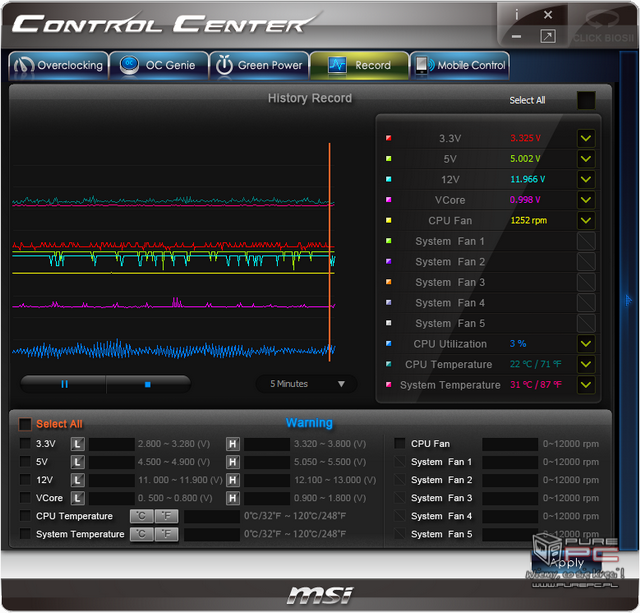Viewport: 640px width, 613px height.
Task: Click the H high-limit button for 12V
Action: (233, 480)
